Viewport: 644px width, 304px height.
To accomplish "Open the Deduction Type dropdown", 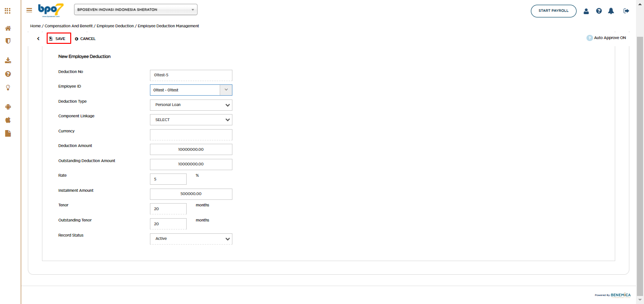I will pyautogui.click(x=191, y=105).
